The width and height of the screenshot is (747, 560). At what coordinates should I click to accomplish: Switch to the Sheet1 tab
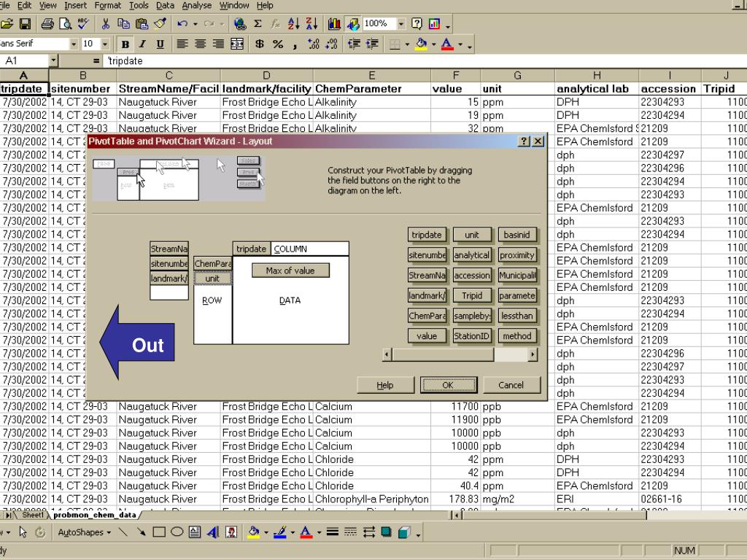click(32, 516)
